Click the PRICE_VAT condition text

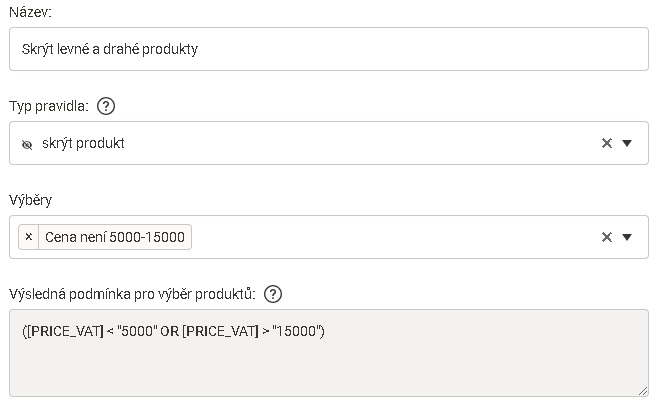tap(173, 331)
